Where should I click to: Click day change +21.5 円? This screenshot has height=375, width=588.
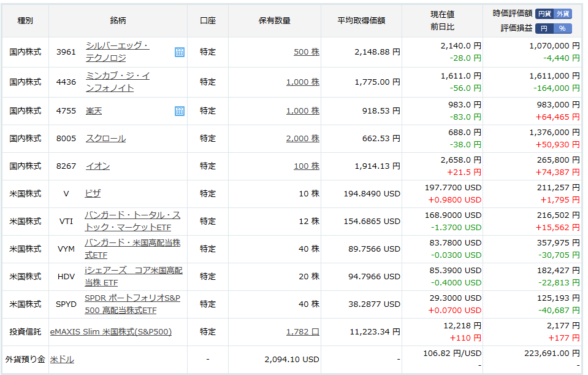464,172
